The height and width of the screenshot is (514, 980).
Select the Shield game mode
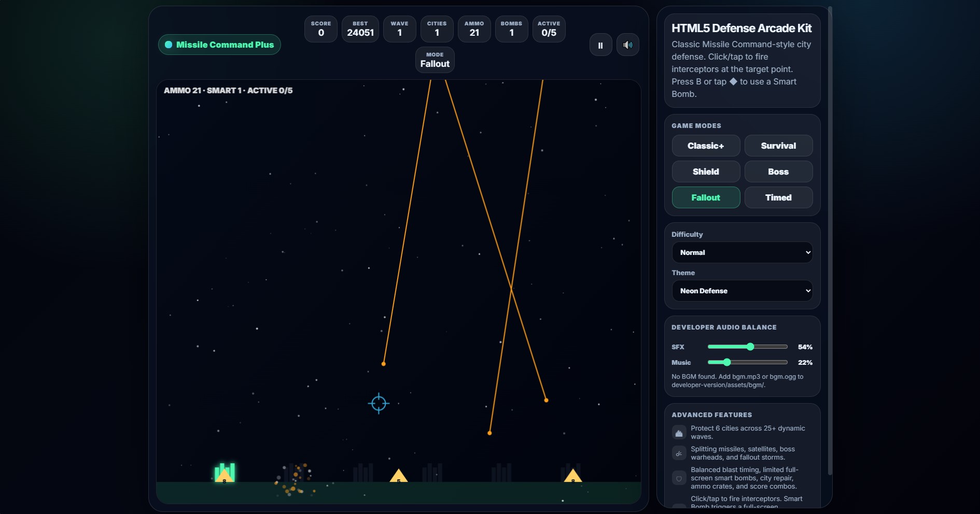pos(706,172)
